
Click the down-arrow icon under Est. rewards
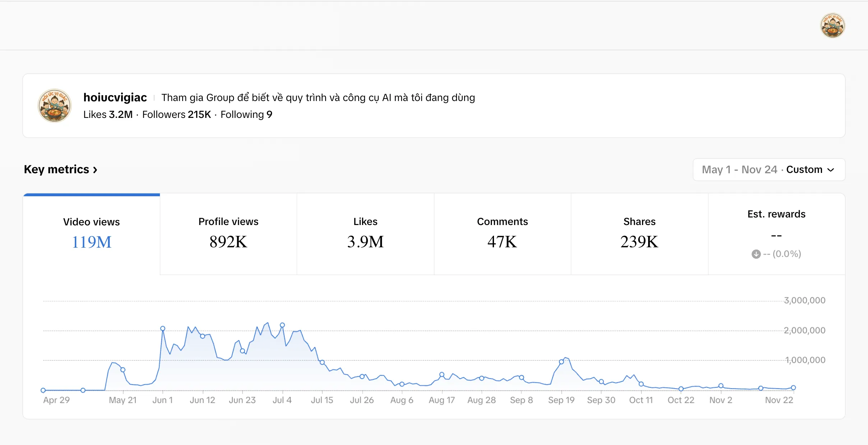point(756,254)
